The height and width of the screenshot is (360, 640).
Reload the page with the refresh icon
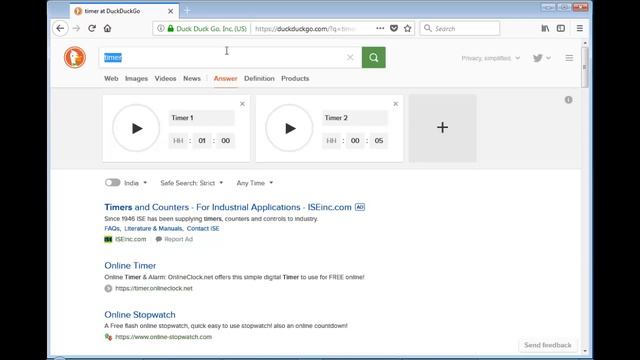click(92, 29)
